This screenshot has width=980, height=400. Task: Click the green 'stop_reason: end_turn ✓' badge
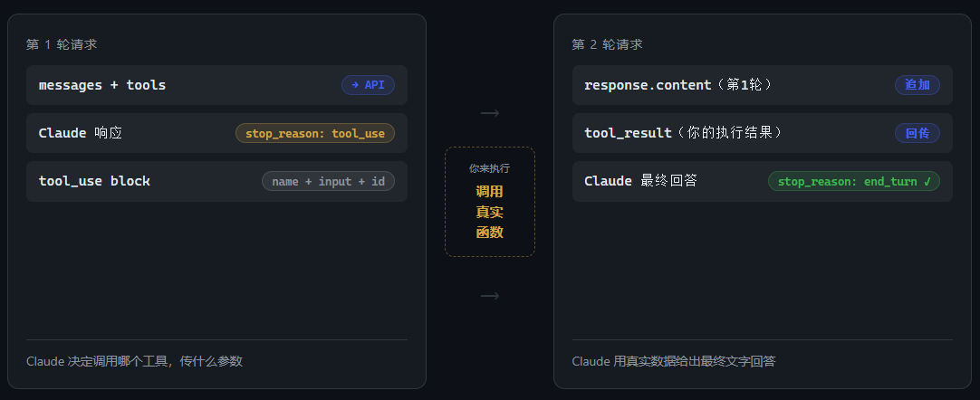[853, 181]
